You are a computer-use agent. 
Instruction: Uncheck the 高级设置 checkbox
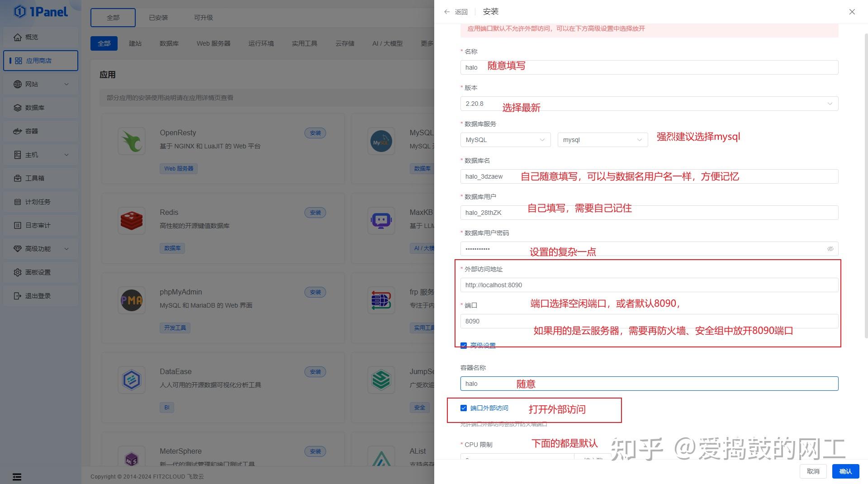(464, 346)
